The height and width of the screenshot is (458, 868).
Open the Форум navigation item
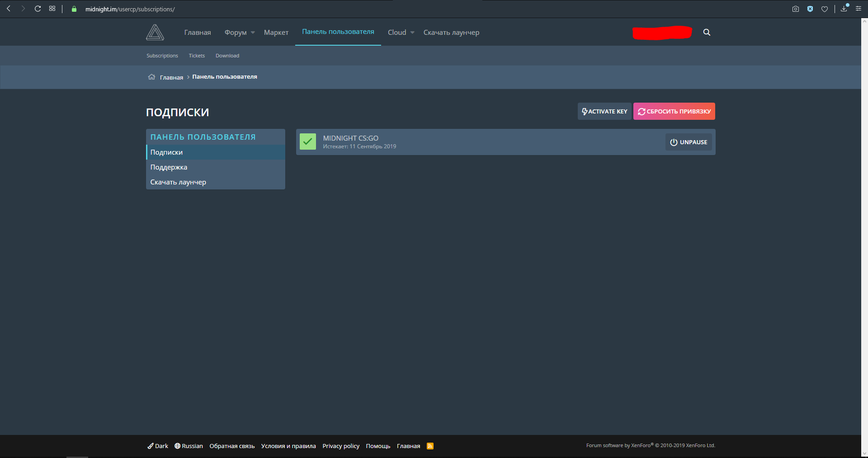(236, 33)
